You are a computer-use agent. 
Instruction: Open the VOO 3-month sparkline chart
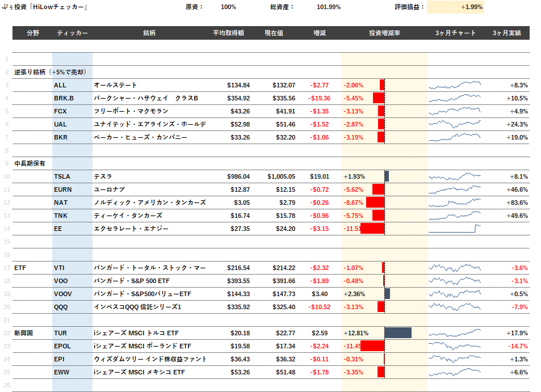pos(455,281)
